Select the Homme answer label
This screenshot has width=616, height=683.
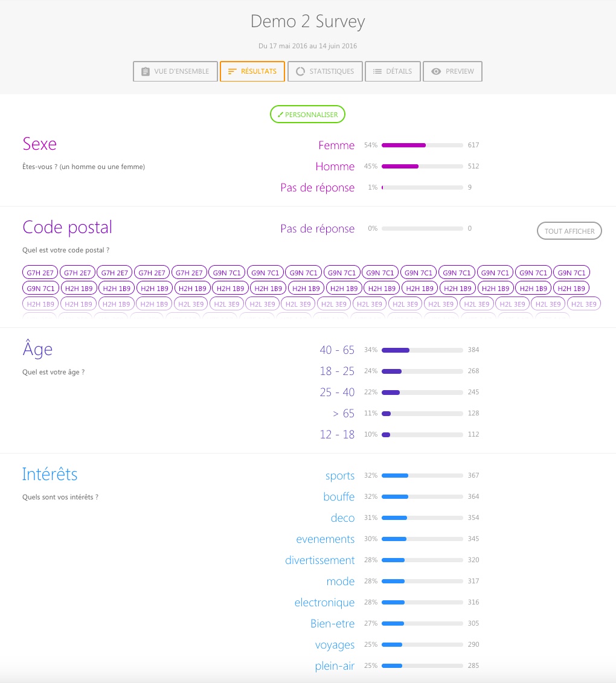[335, 166]
